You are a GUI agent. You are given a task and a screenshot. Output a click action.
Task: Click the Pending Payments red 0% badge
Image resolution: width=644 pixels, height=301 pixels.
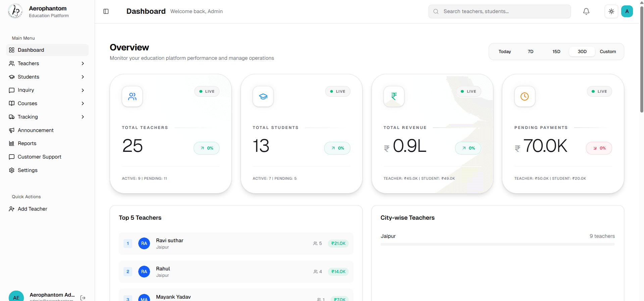click(599, 148)
